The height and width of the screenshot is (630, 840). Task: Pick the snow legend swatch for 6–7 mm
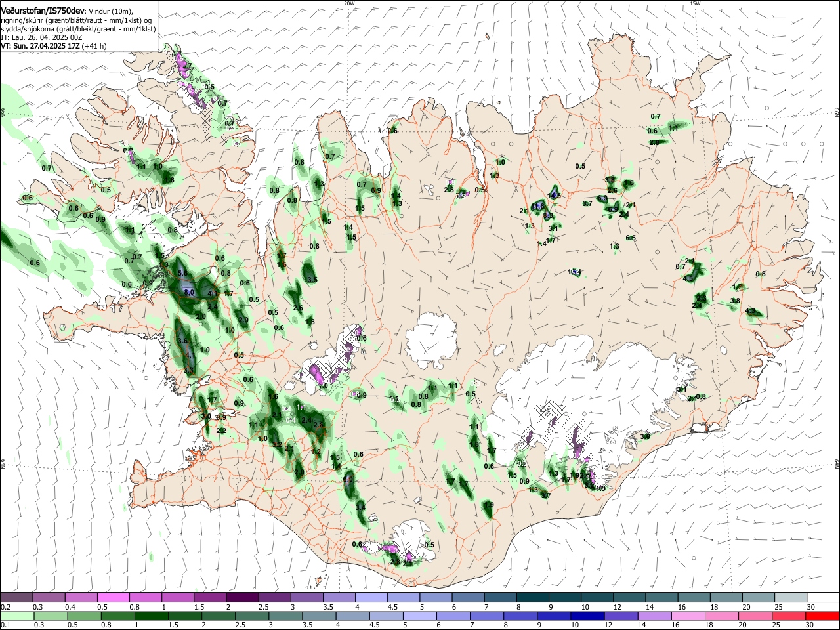pos(468,597)
